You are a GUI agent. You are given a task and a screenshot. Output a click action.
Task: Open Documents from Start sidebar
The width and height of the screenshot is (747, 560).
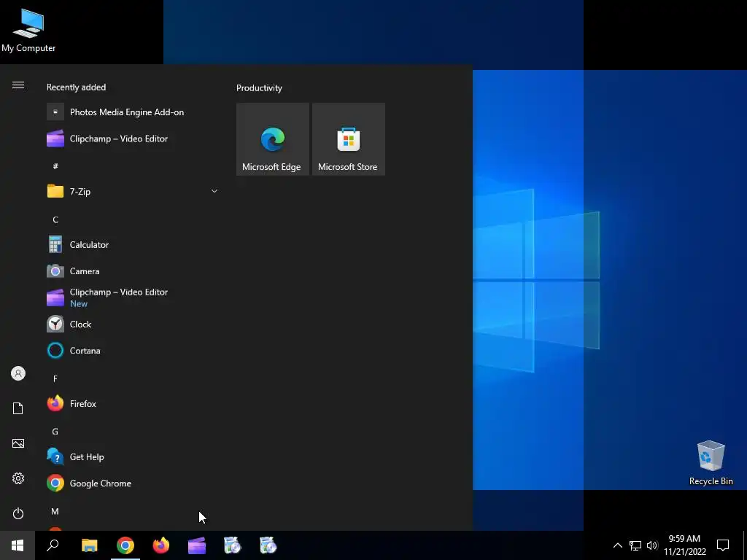coord(18,408)
